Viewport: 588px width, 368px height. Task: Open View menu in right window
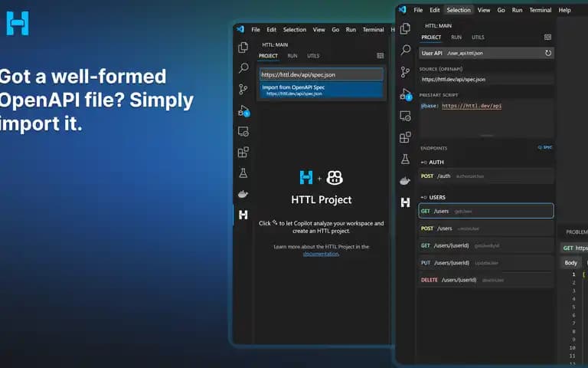(484, 10)
